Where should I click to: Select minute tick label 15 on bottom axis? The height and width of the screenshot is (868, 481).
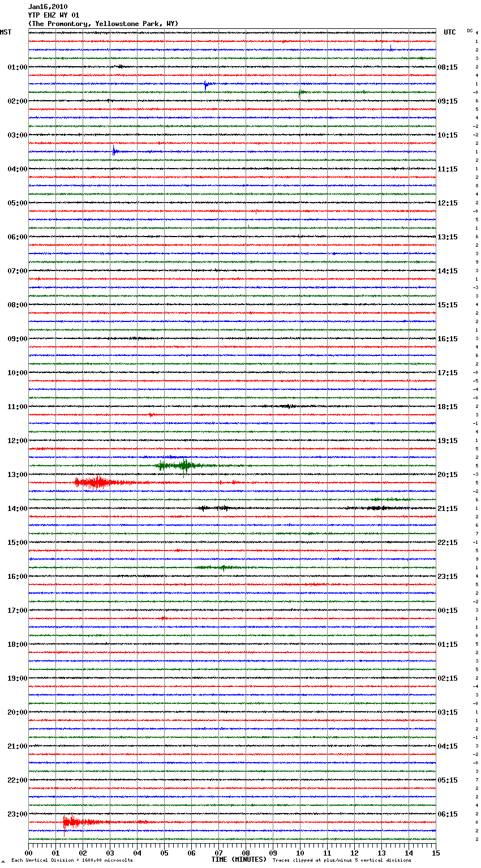pos(436,853)
